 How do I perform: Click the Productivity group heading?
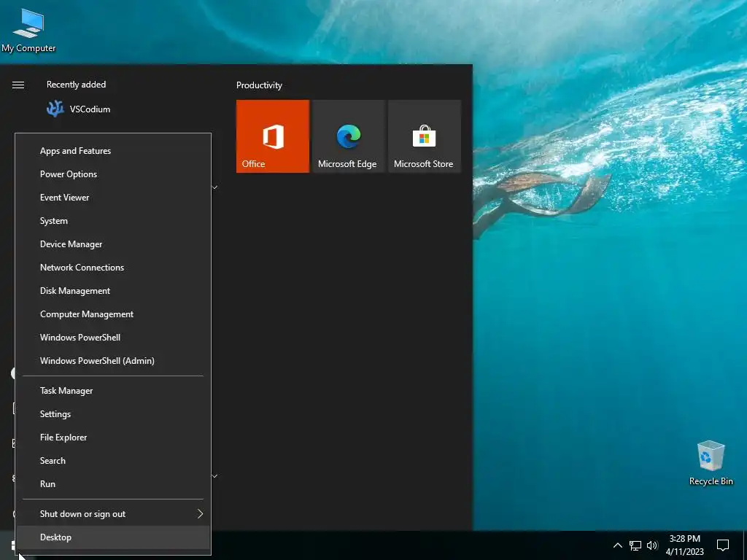[259, 85]
